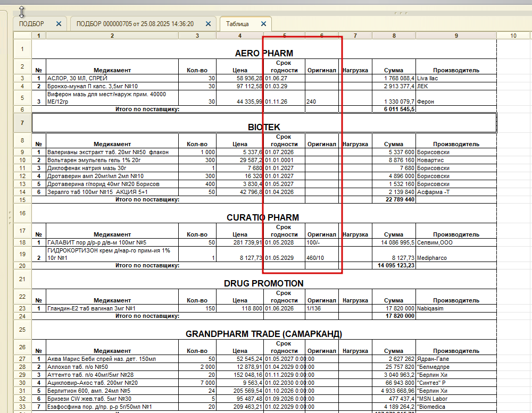532x413 pixels.
Task: Select the GRANDPHARM TRADE (САМАРКАНД) heading
Action: [264, 330]
